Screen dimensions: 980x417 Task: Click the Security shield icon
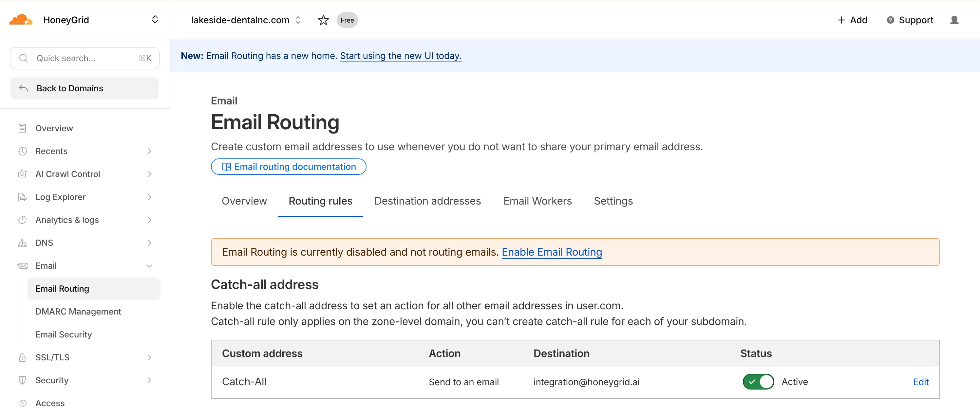23,380
